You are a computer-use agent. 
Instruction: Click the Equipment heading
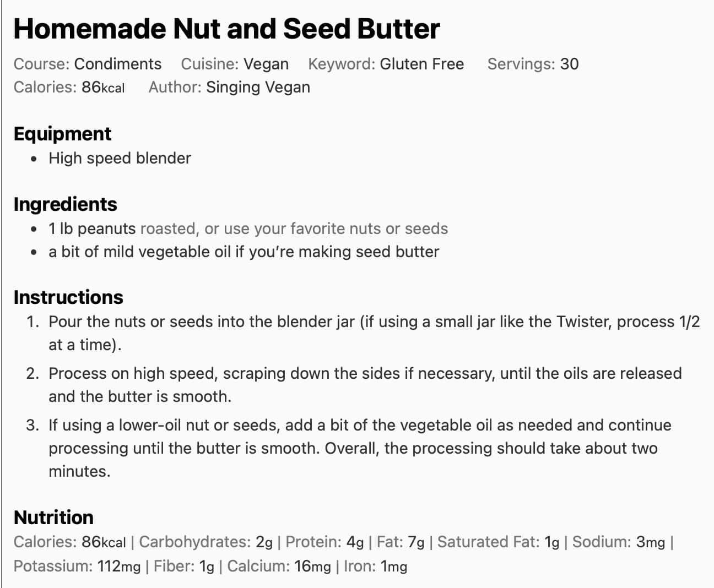(x=62, y=134)
